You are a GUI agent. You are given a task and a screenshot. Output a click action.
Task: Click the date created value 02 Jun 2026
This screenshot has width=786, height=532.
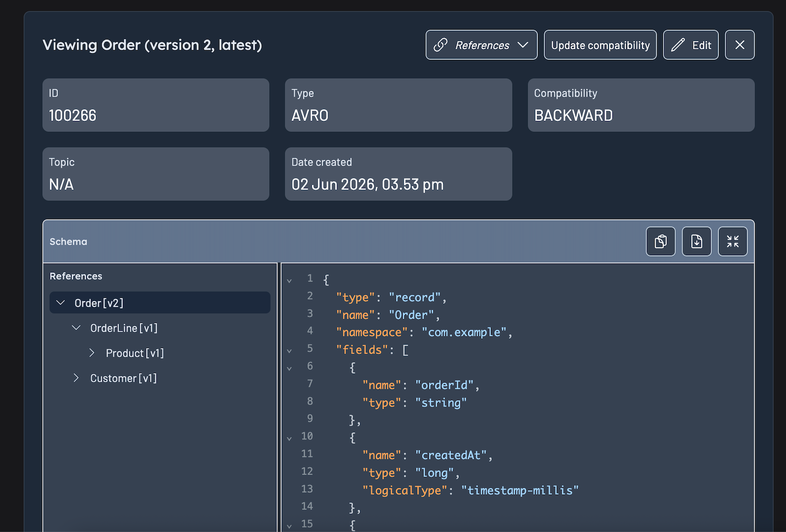point(367,184)
